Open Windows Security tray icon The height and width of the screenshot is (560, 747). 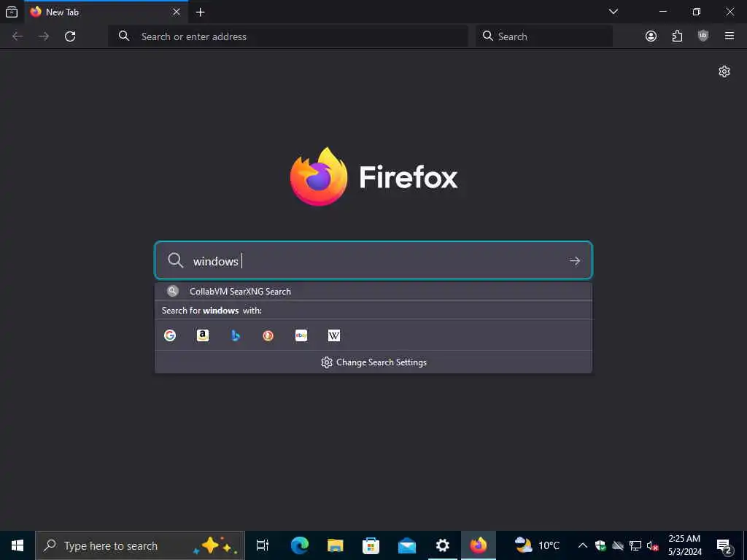[x=600, y=545]
